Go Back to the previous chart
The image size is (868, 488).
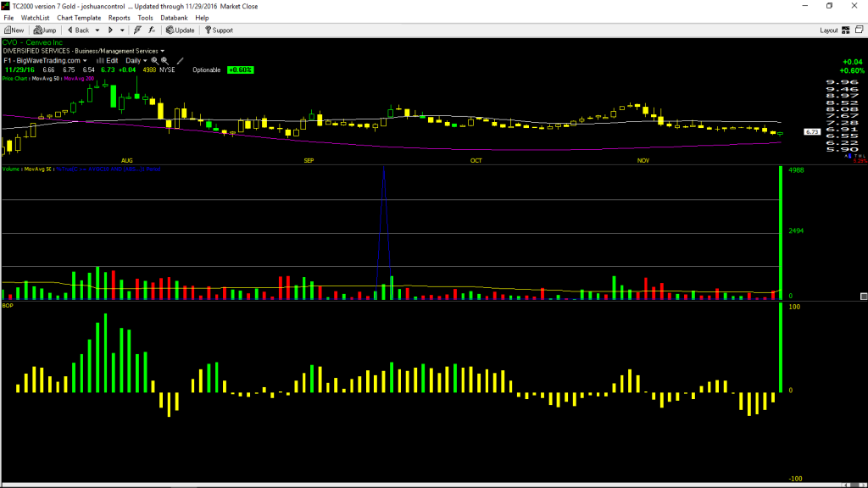coord(78,30)
